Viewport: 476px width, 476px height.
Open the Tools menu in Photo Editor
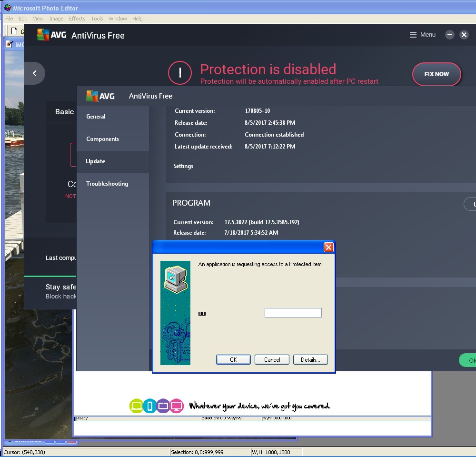(x=97, y=19)
